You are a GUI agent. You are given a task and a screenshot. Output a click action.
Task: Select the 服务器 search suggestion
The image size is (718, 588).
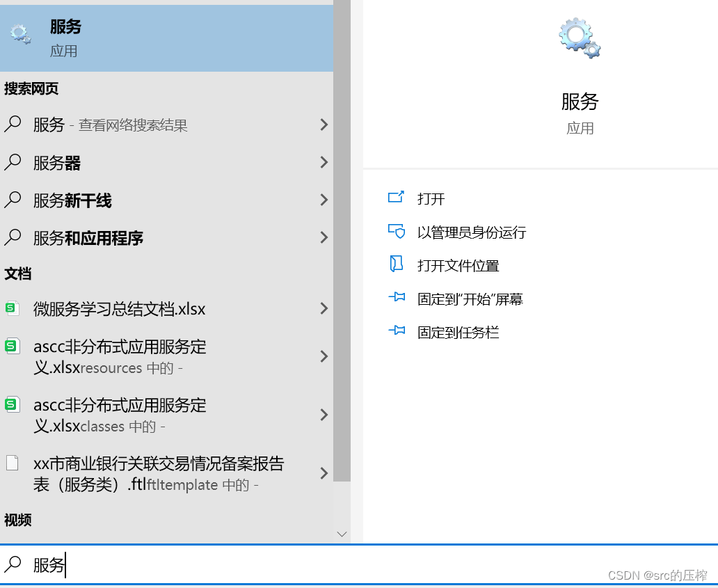point(167,162)
